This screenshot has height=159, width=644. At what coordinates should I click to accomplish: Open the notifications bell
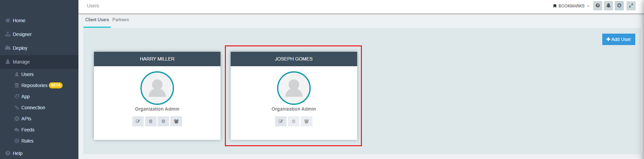[x=608, y=6]
